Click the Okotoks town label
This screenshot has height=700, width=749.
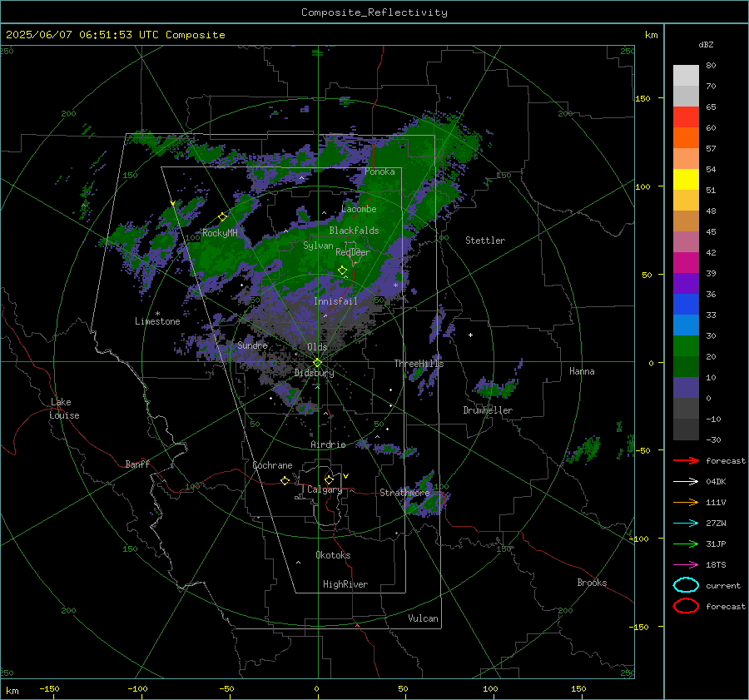333,555
